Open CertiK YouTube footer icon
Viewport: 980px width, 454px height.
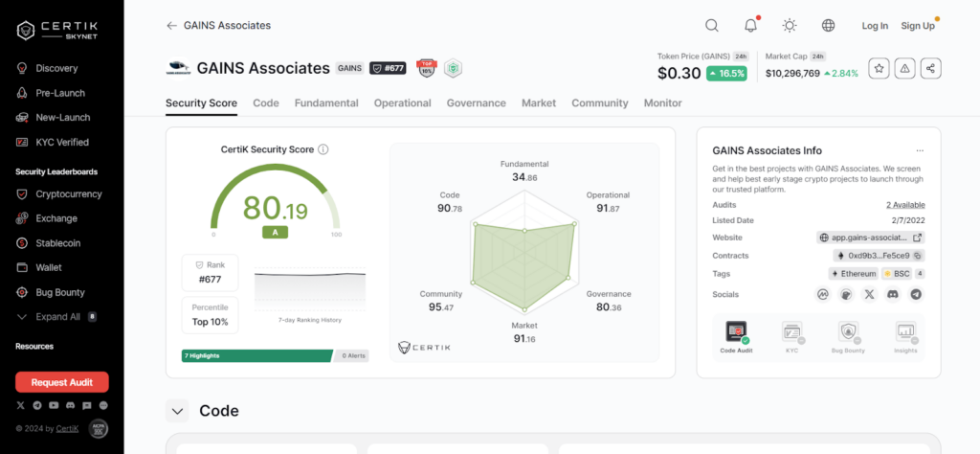tap(54, 405)
